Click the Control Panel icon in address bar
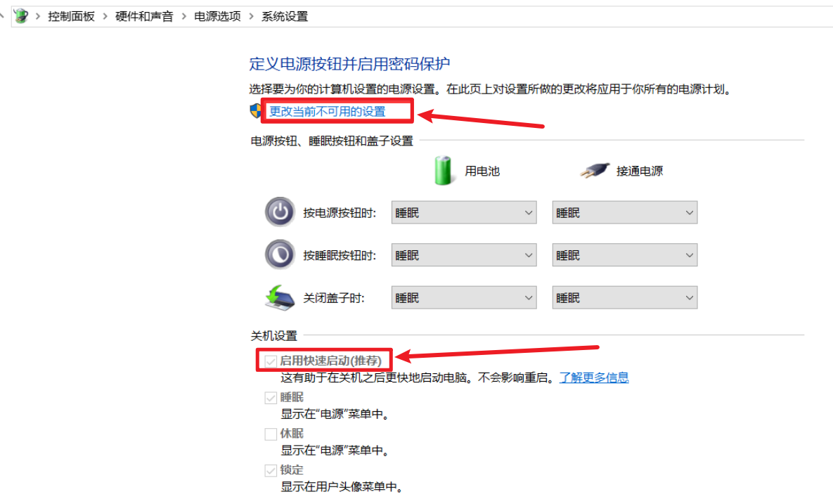833x504 pixels. [21, 15]
